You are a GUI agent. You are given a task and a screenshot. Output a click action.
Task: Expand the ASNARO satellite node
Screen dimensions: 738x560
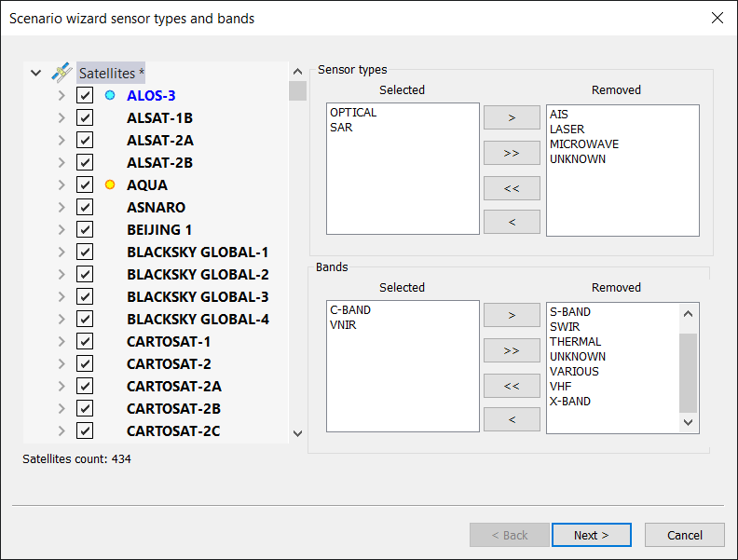coord(61,207)
